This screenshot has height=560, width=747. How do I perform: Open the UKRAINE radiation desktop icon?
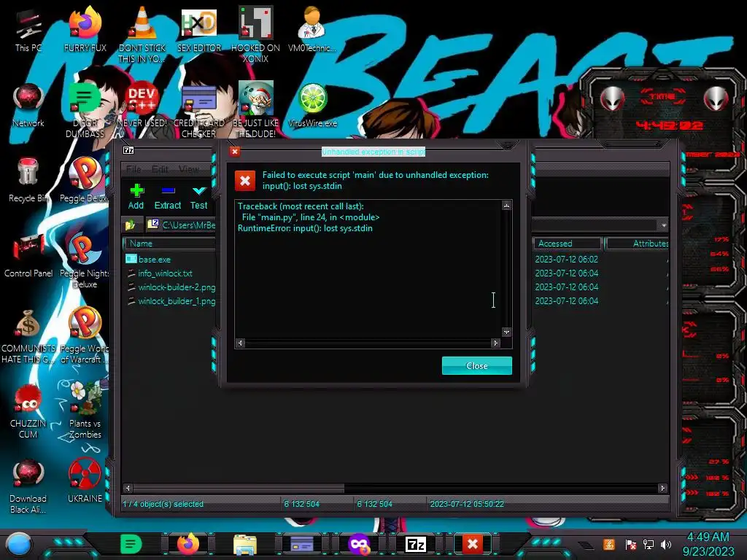(x=85, y=481)
